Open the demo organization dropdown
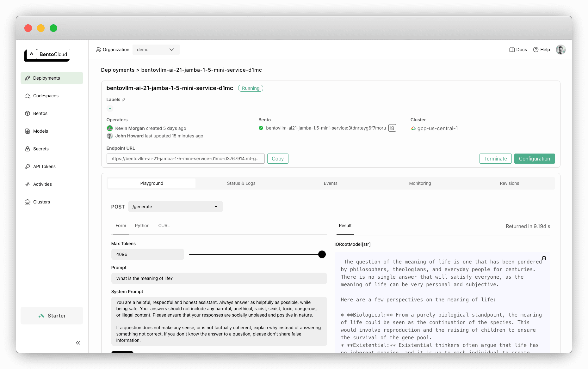Image resolution: width=588 pixels, height=369 pixels. click(x=156, y=50)
